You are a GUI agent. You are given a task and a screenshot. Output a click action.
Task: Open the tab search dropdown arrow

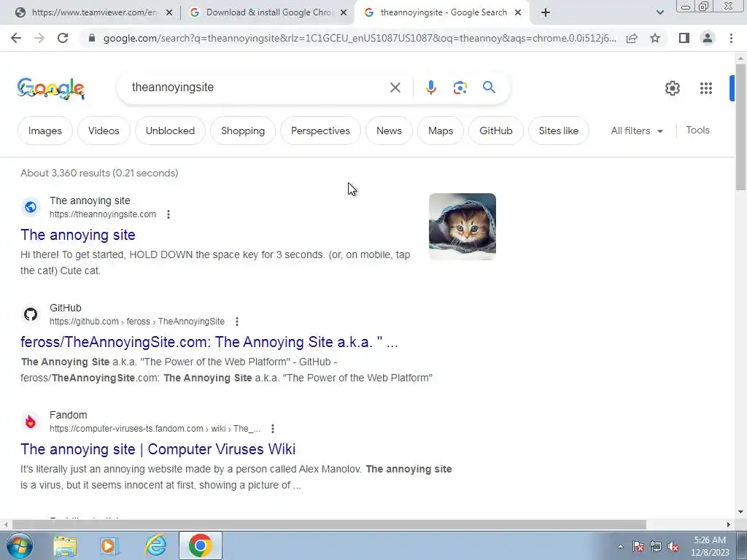[659, 13]
